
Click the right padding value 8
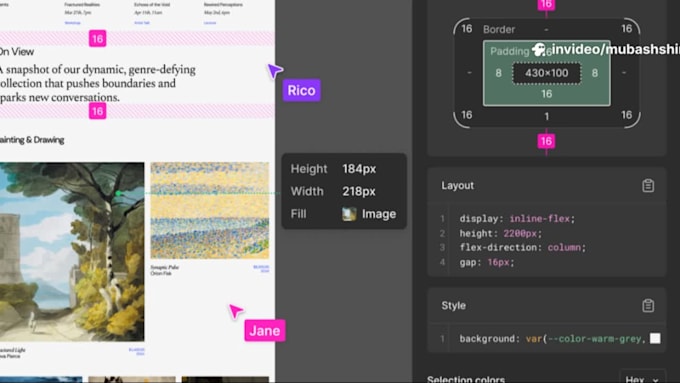tap(595, 73)
